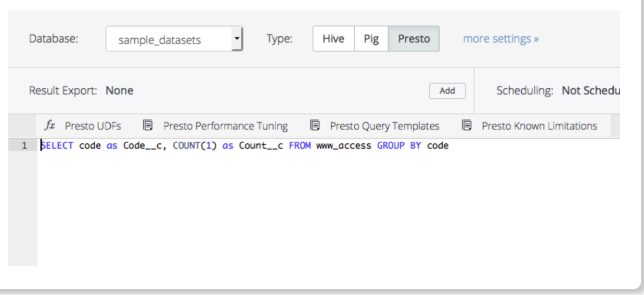Open the sample_datasets database dropdown
The height and width of the screenshot is (295, 644).
168,39
